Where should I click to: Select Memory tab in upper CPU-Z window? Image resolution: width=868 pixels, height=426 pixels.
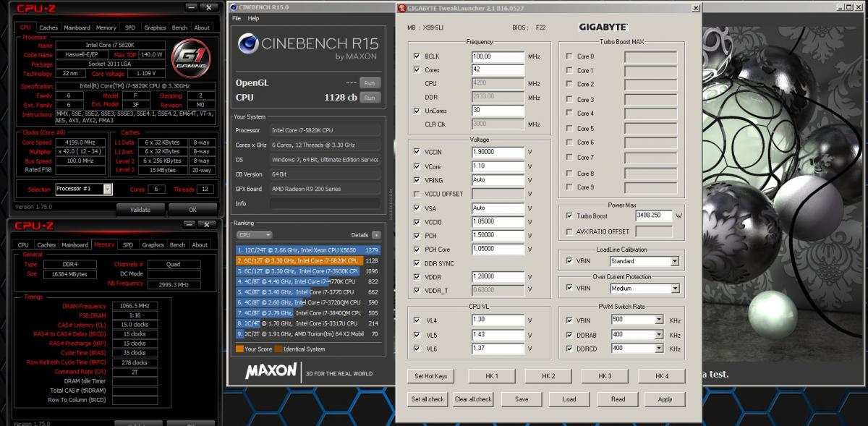pos(106,27)
